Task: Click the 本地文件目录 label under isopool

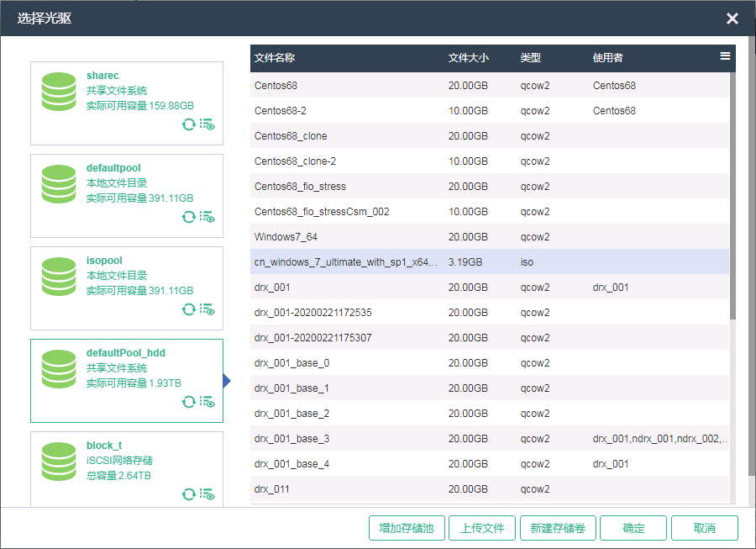Action: coord(117,276)
